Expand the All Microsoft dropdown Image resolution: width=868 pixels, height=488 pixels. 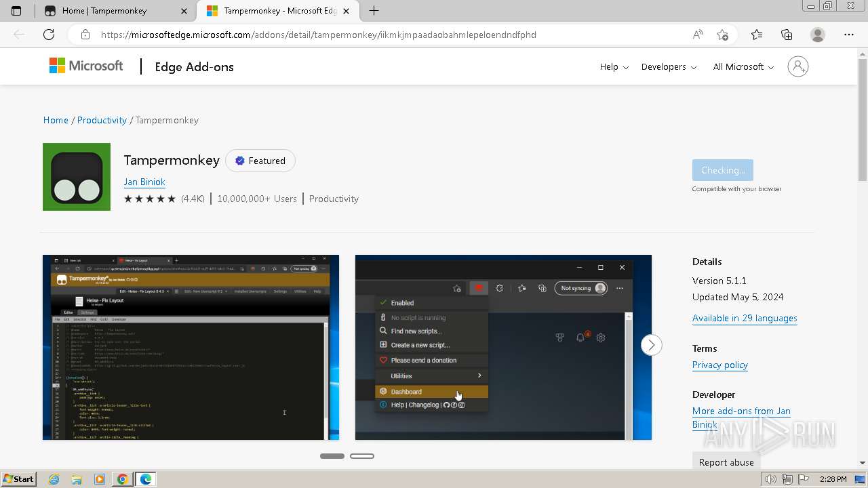point(743,66)
